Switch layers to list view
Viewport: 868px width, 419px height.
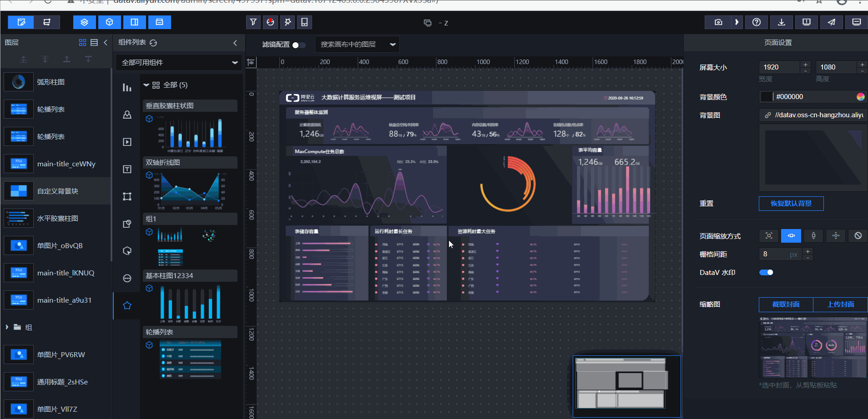[94, 42]
